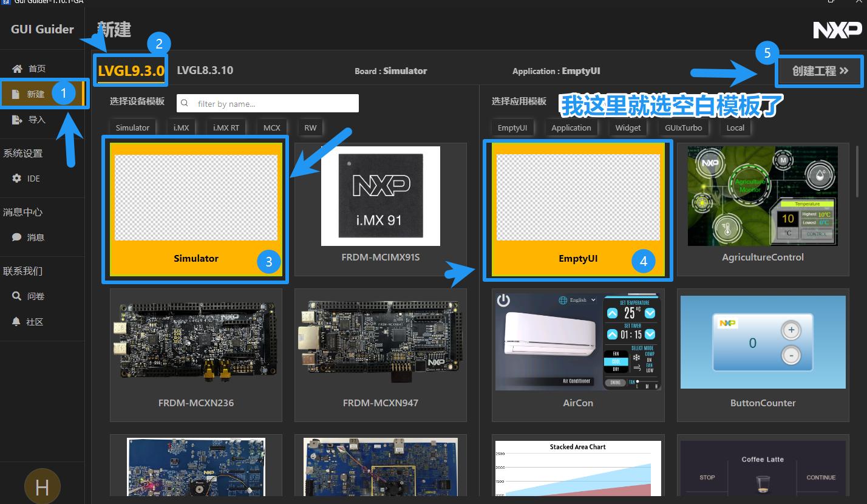867x504 pixels.
Task: Click the user avatar with letter H
Action: (x=42, y=486)
